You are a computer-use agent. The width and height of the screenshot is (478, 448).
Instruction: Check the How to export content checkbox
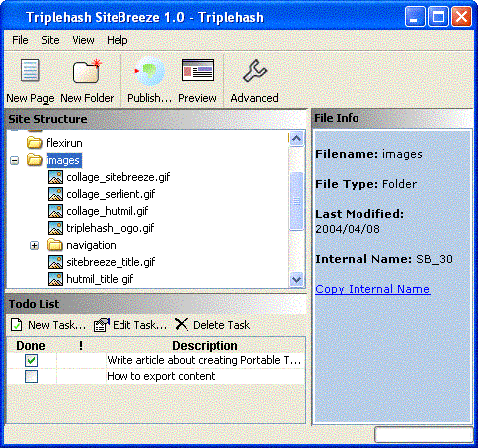point(31,376)
